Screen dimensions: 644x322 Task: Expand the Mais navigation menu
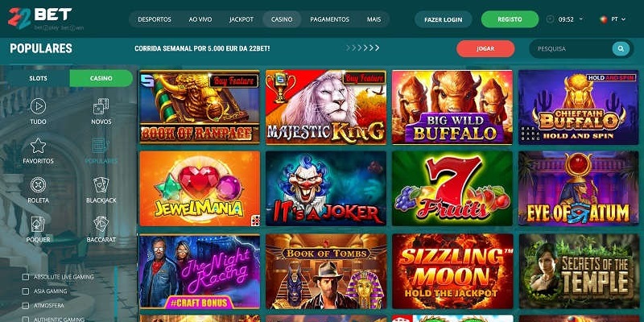374,19
